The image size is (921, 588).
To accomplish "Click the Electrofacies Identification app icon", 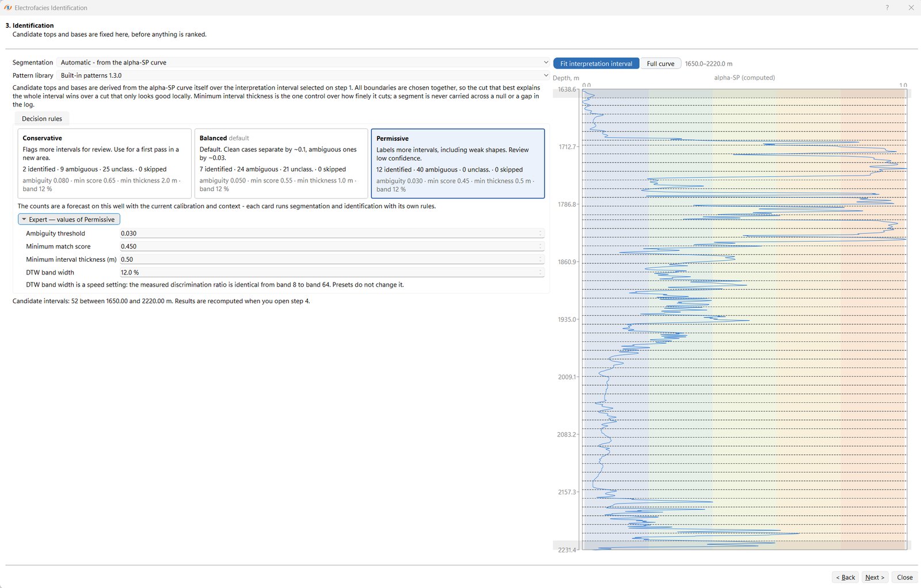I will pyautogui.click(x=7, y=7).
